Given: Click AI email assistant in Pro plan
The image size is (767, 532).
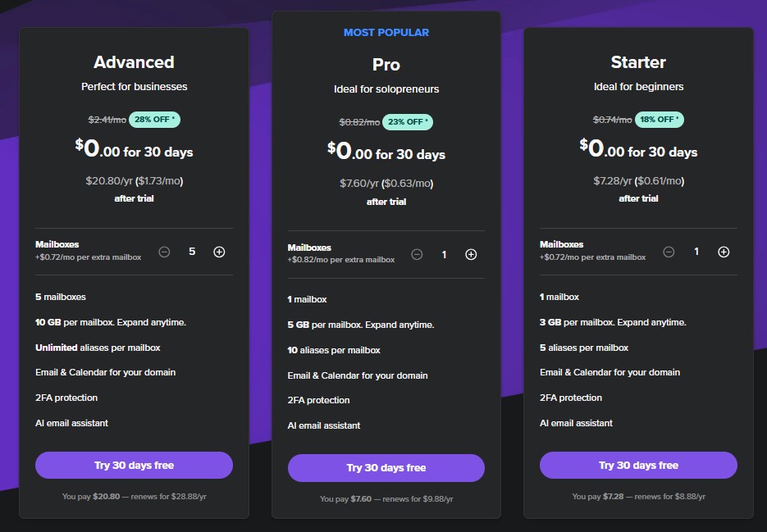Looking at the screenshot, I should tap(324, 425).
